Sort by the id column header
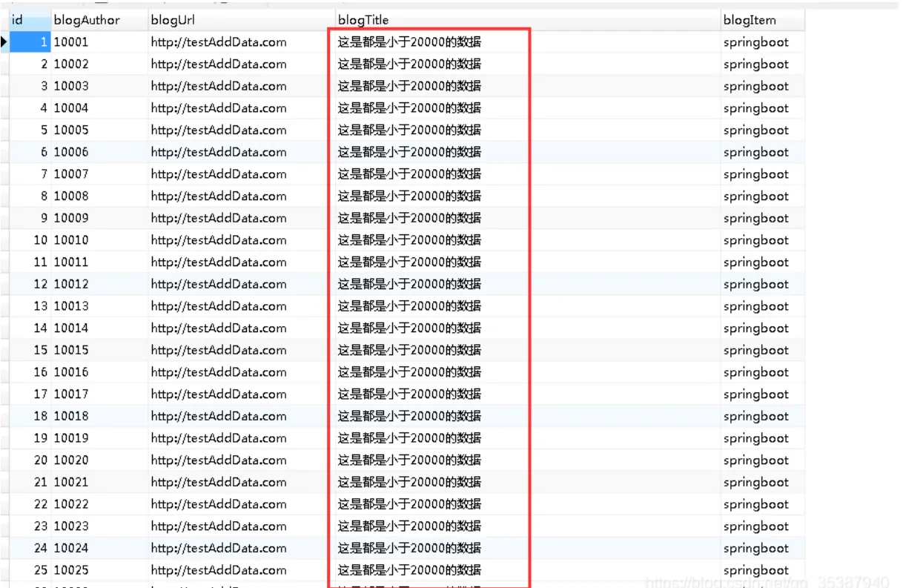This screenshot has height=588, width=903. 30,20
